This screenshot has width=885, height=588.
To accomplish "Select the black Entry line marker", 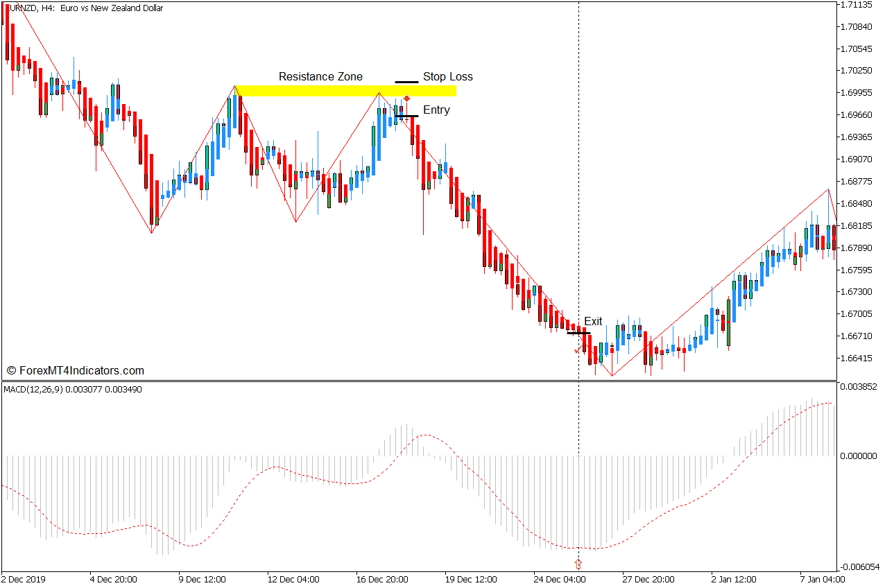I will [406, 116].
